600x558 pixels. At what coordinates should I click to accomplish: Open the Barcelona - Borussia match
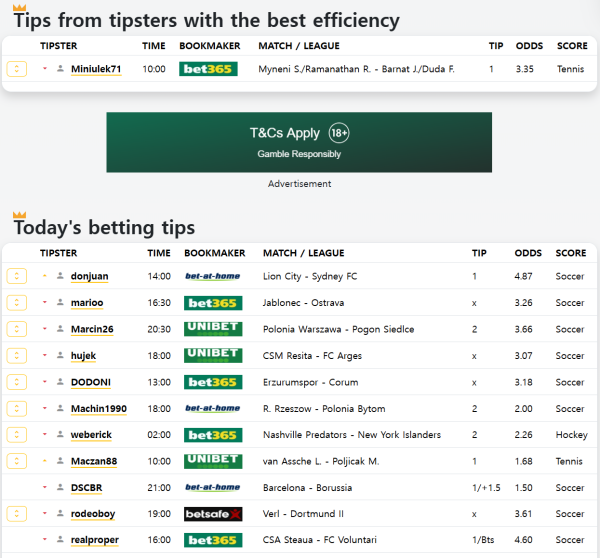(307, 487)
